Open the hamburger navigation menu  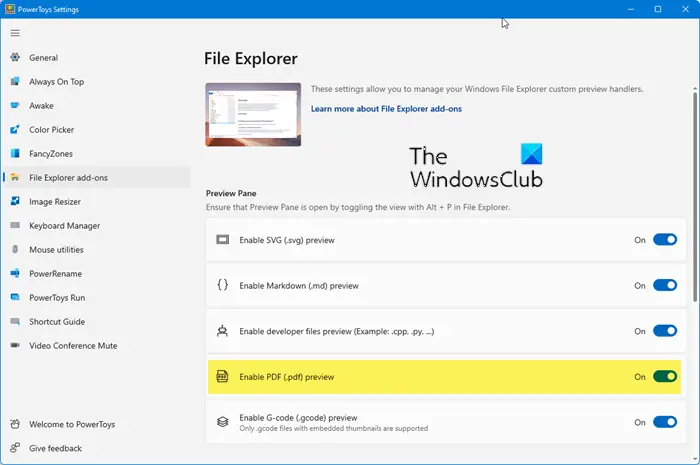coord(15,33)
